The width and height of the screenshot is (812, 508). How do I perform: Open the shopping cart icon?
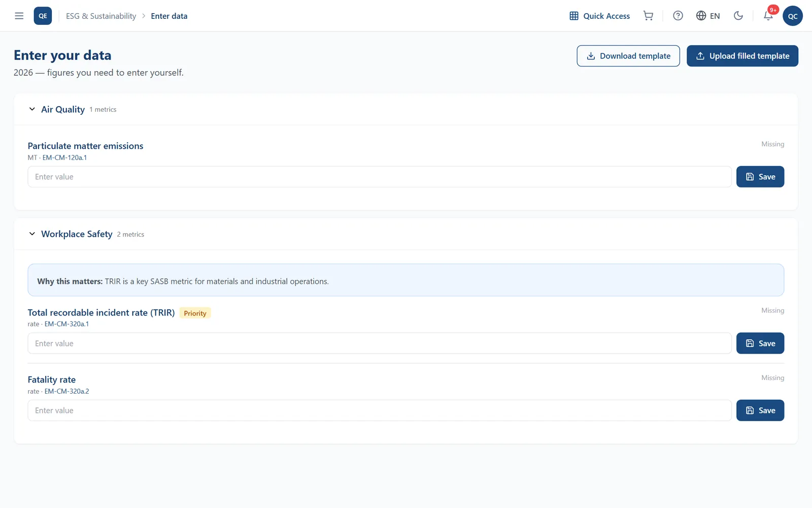[648, 16]
